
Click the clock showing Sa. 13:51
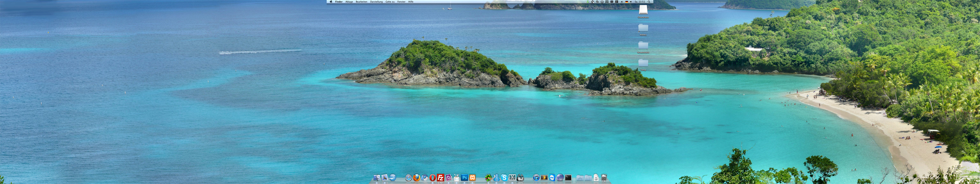(640, 2)
